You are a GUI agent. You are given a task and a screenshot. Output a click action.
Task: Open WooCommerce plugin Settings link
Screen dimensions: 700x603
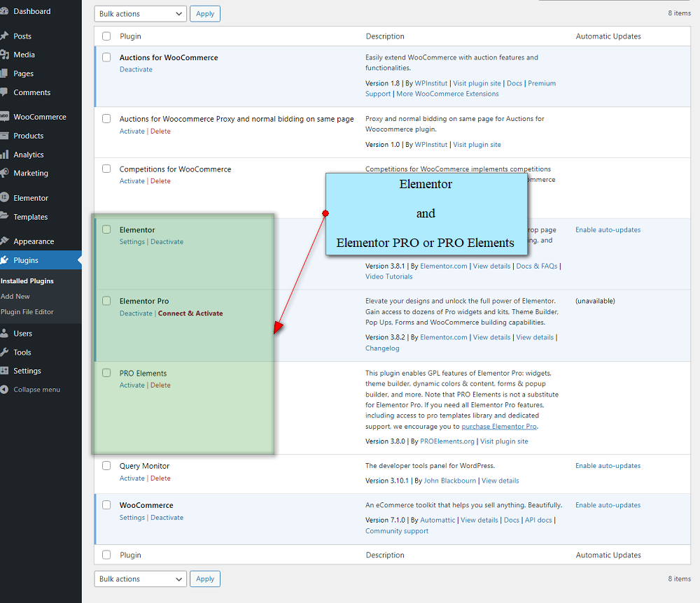pos(132,518)
